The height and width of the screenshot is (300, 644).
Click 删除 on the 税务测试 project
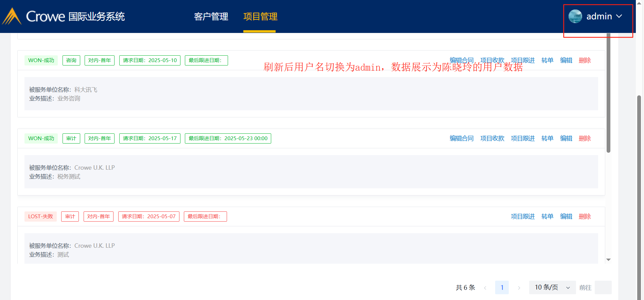pyautogui.click(x=585, y=138)
